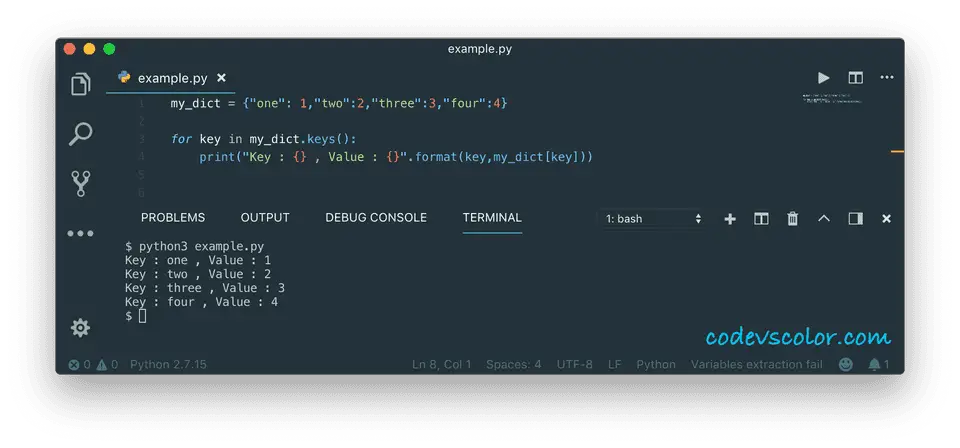The height and width of the screenshot is (448, 960).
Task: Switch to the OUTPUT tab
Action: (265, 218)
